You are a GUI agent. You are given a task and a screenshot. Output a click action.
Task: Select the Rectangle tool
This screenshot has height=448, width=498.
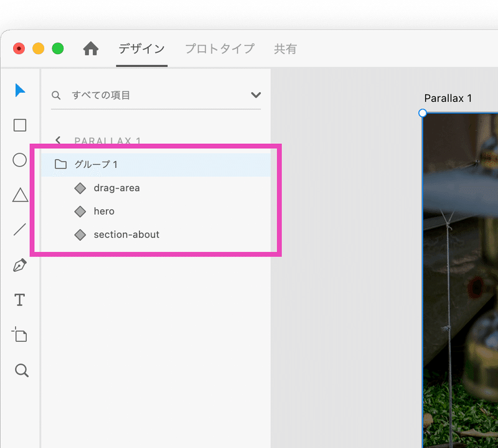point(20,125)
